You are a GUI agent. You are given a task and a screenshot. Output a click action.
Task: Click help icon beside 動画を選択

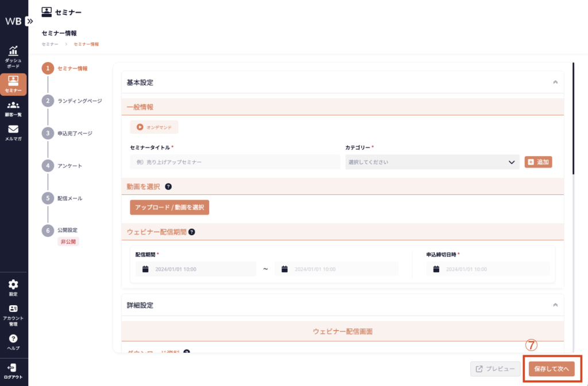(x=168, y=186)
